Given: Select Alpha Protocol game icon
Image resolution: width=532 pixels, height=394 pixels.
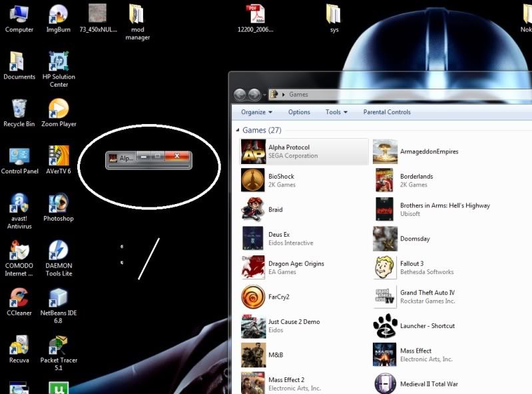Looking at the screenshot, I should tap(253, 151).
